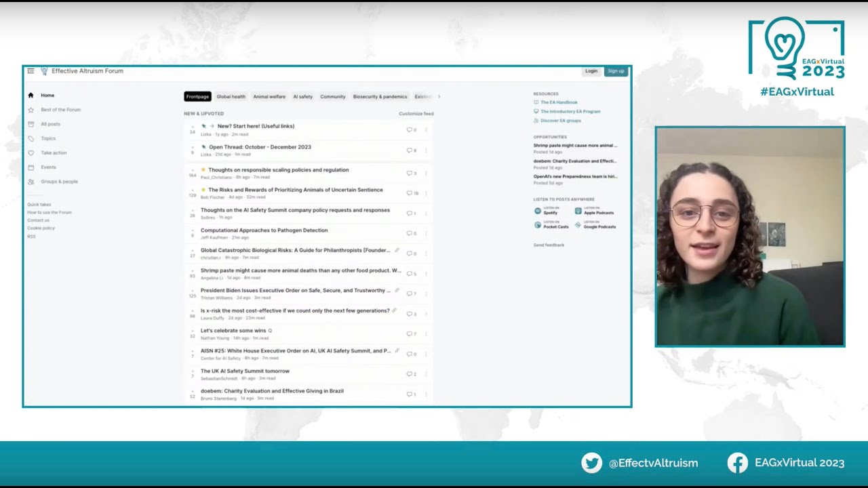Open three-dot menu for x-risk cost-effective post
The width and height of the screenshot is (868, 488).
[x=426, y=314]
